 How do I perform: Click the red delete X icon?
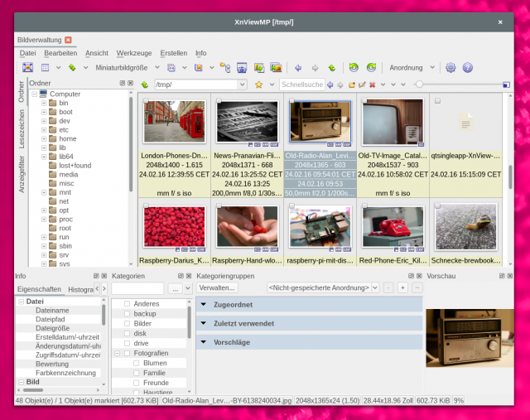373,84
